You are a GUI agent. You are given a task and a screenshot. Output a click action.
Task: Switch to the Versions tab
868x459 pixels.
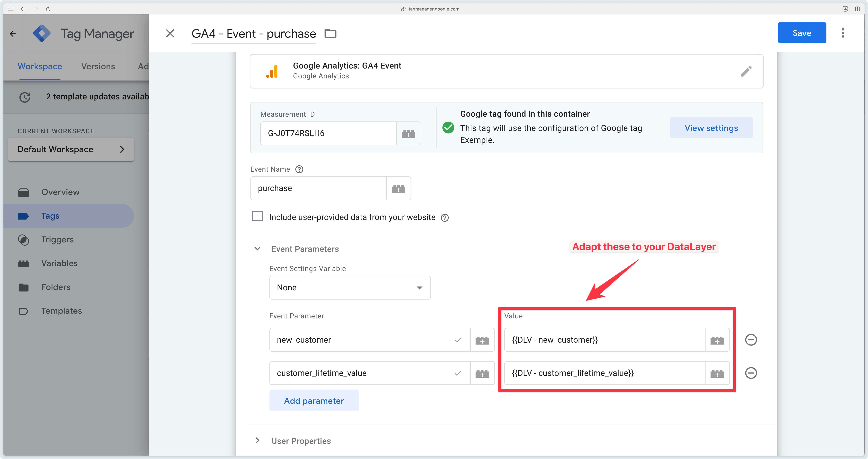tap(98, 66)
